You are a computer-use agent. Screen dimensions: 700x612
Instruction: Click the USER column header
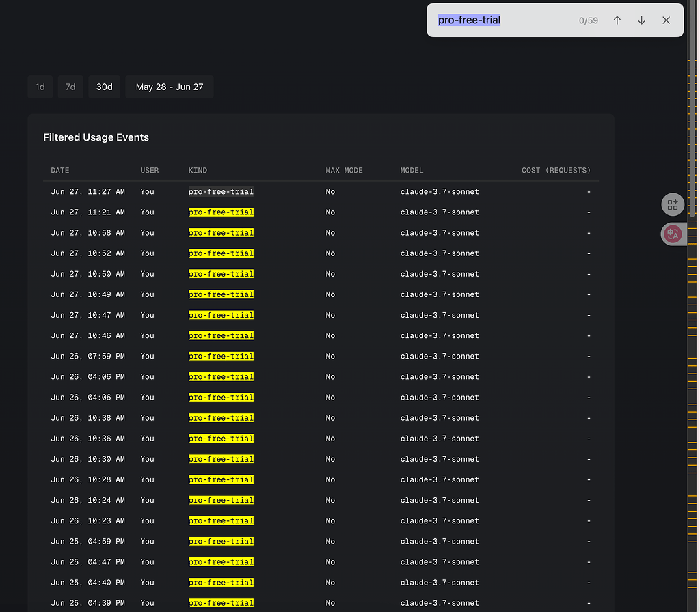[150, 170]
